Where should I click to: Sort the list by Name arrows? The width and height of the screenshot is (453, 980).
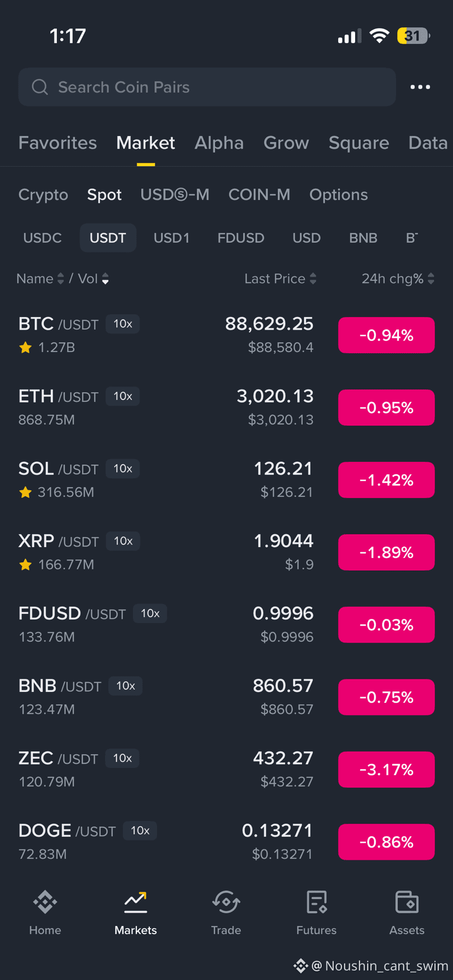click(x=61, y=279)
